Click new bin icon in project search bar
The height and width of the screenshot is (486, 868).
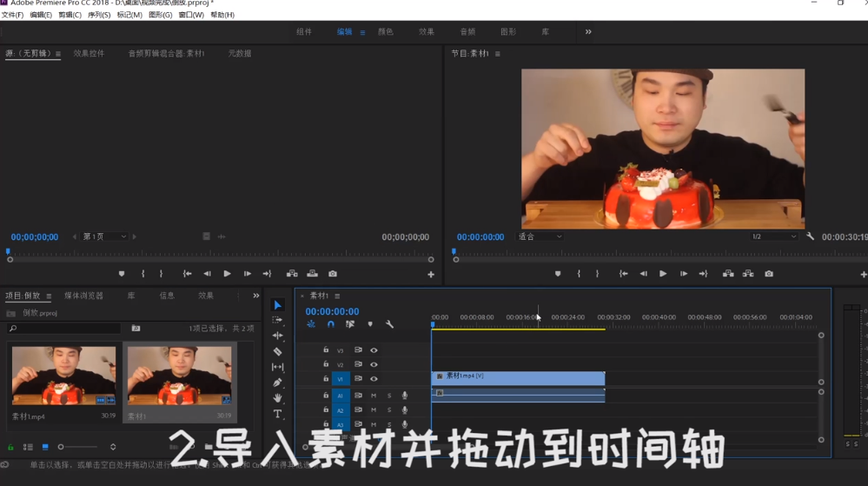click(136, 328)
